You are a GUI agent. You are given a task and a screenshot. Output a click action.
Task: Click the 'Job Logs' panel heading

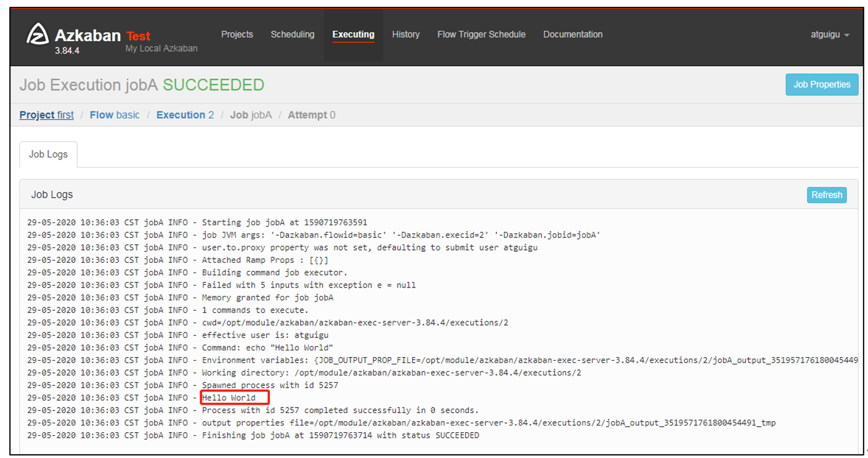coord(52,195)
